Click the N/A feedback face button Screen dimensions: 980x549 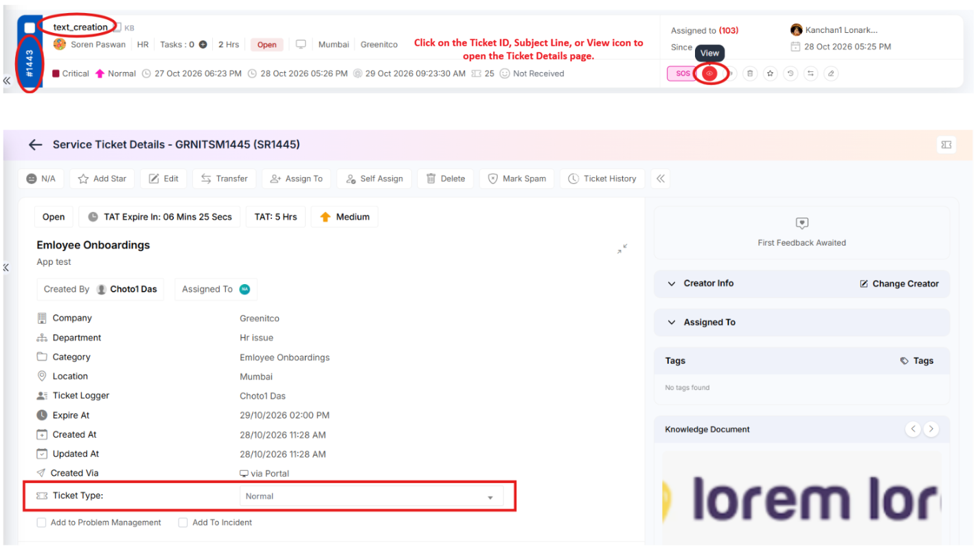[x=41, y=178]
